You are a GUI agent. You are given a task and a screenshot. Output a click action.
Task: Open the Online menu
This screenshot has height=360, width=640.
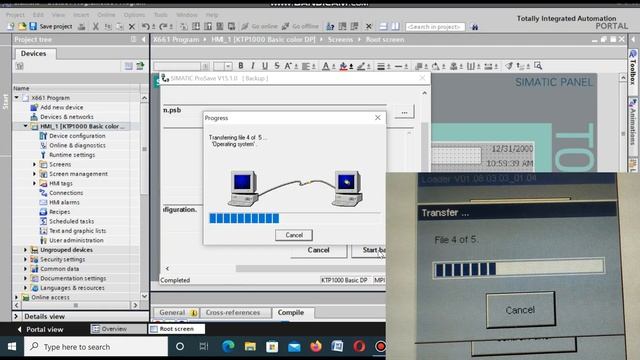click(106, 15)
